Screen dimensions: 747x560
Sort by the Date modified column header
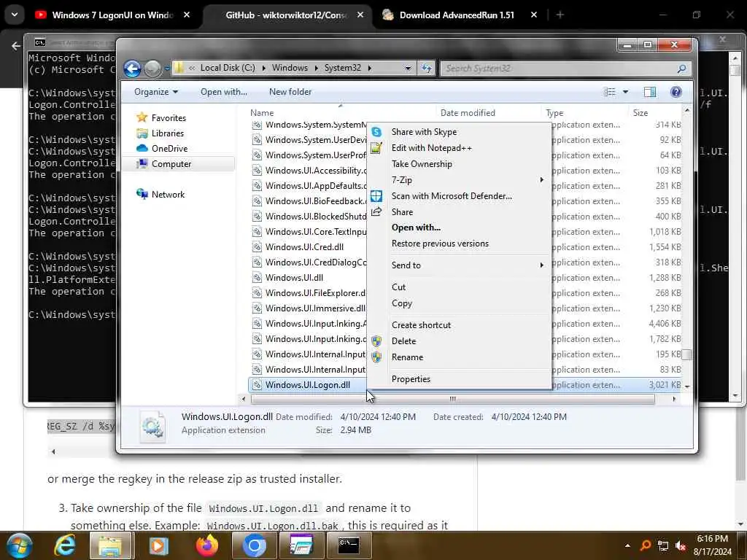(468, 113)
